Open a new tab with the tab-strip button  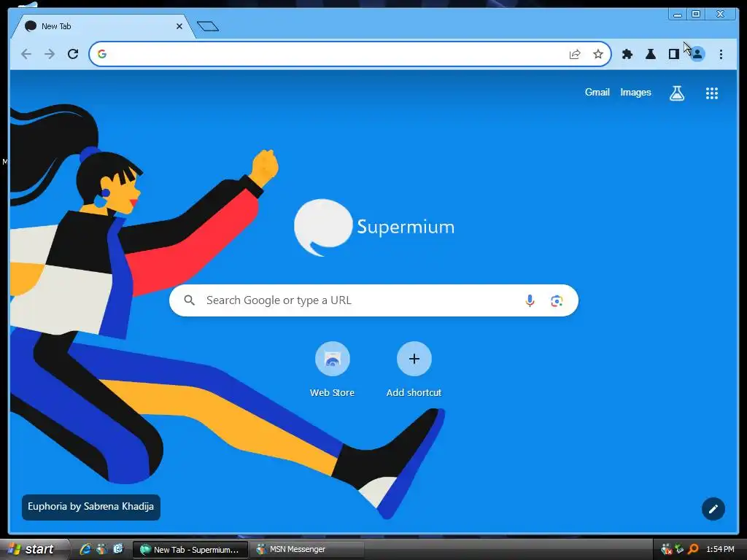[x=208, y=26]
